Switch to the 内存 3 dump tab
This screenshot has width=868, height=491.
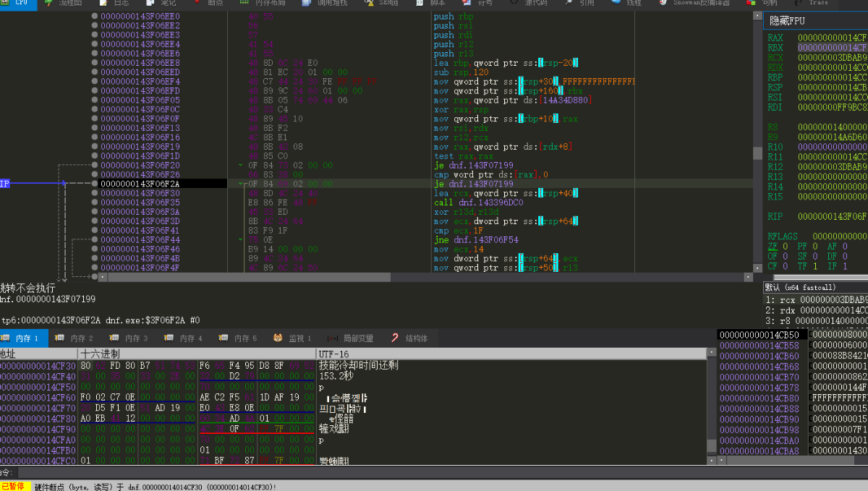tap(128, 338)
